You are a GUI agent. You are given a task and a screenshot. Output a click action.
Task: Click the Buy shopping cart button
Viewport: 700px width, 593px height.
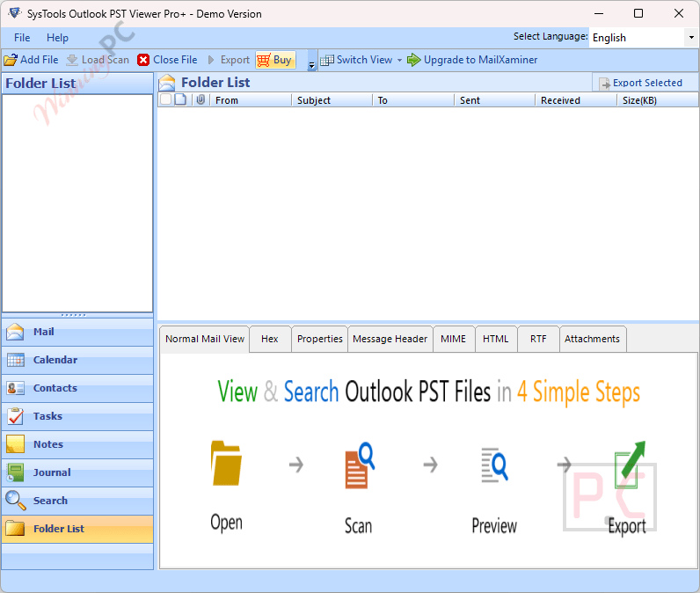275,60
